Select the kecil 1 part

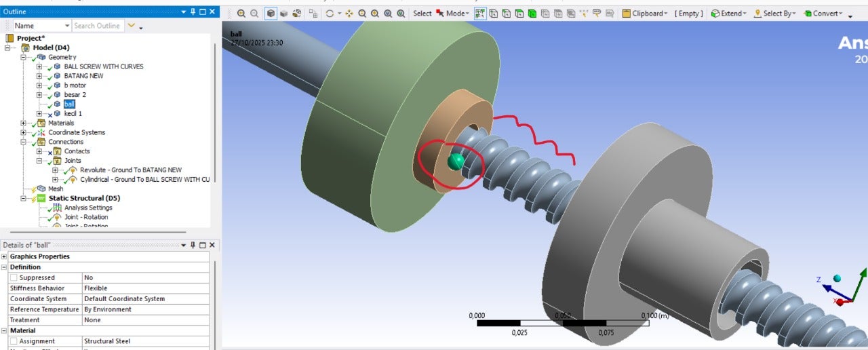[x=73, y=113]
